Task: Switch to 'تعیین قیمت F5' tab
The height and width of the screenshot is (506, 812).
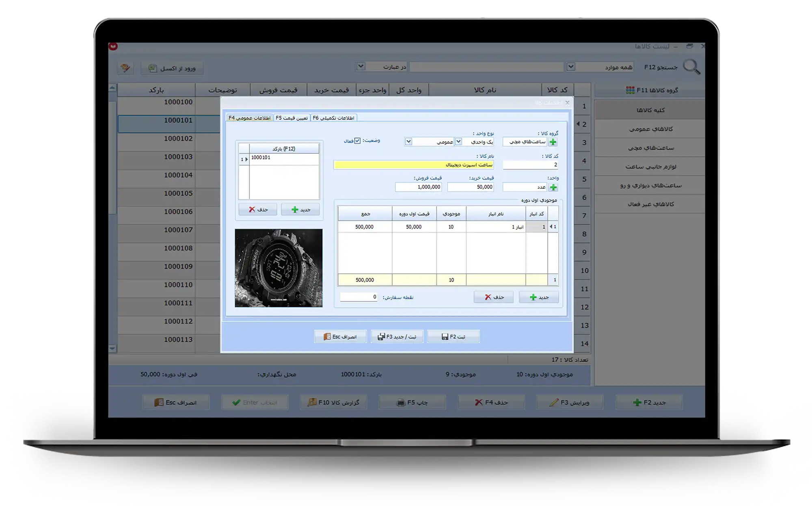Action: [292, 118]
